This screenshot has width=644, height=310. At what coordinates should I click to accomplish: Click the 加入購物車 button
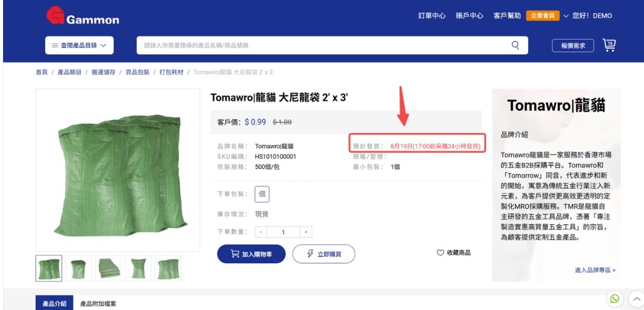point(251,254)
